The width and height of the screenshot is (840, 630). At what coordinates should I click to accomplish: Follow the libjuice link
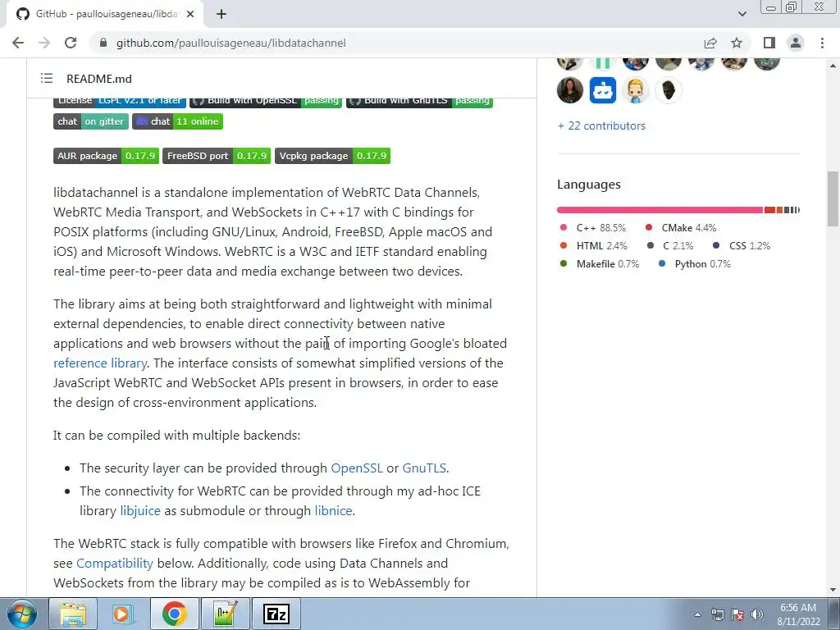click(140, 511)
